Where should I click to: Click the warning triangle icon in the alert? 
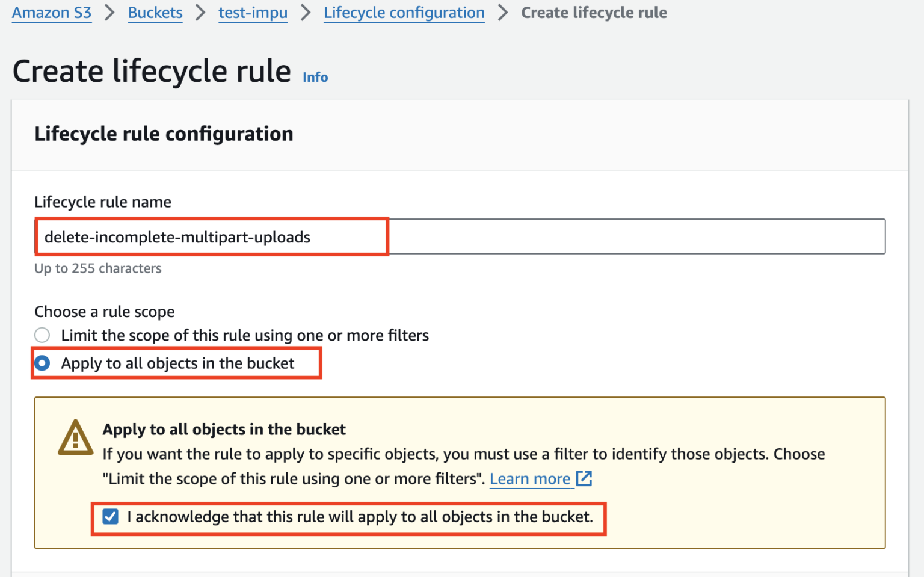tap(75, 437)
